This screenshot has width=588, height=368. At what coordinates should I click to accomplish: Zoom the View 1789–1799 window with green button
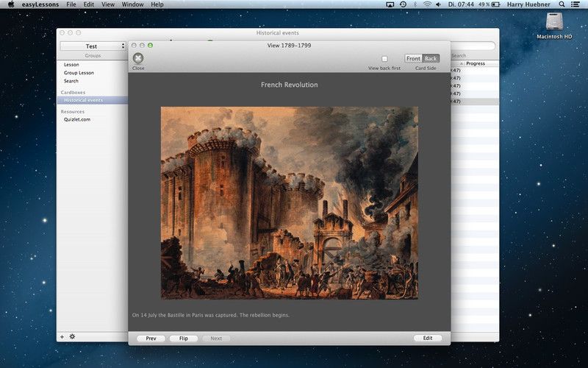pos(151,45)
